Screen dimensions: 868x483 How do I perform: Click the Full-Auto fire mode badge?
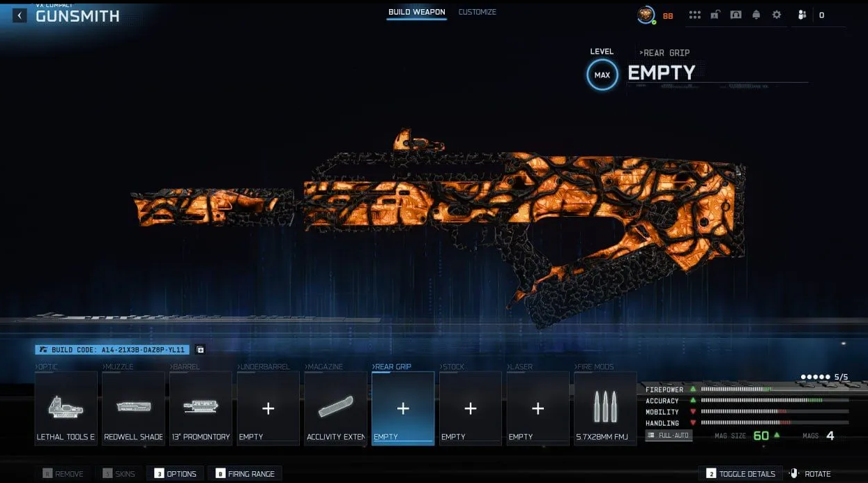669,436
